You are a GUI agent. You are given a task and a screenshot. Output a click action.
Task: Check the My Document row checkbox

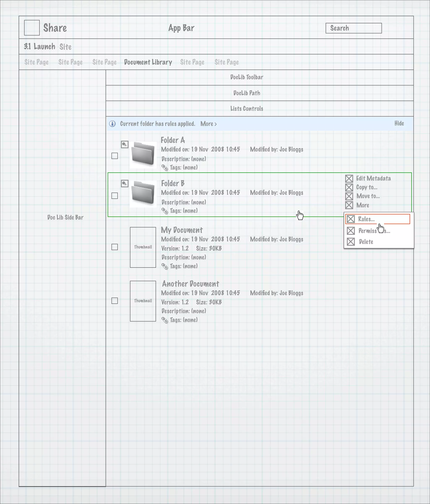pos(115,247)
